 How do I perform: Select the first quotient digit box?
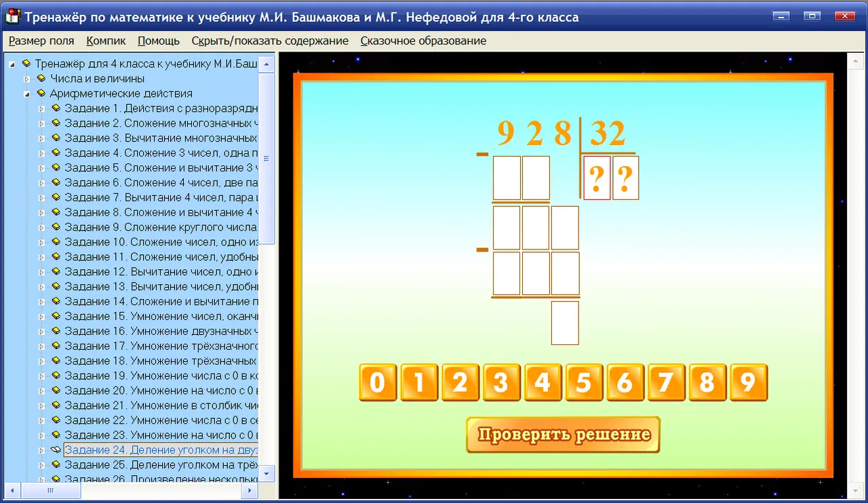597,178
